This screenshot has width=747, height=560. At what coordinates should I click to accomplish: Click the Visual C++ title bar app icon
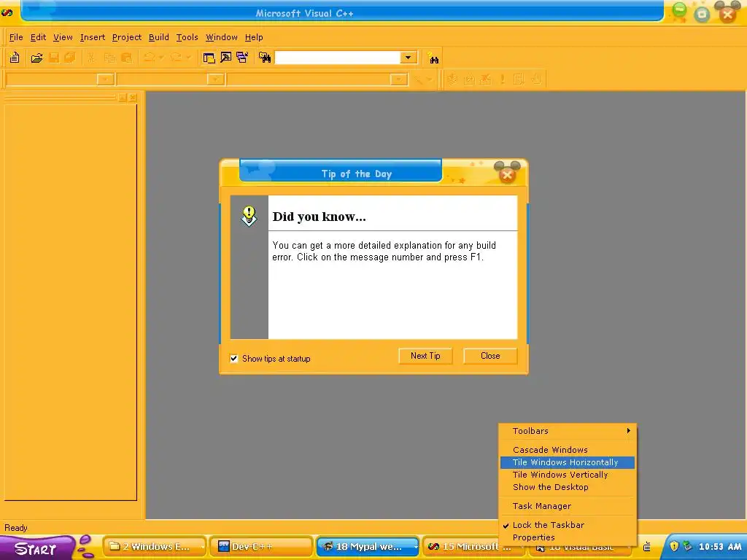point(7,12)
